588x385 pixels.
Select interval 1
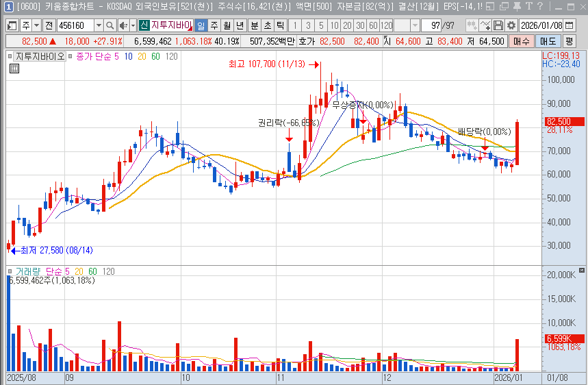tap(295, 25)
